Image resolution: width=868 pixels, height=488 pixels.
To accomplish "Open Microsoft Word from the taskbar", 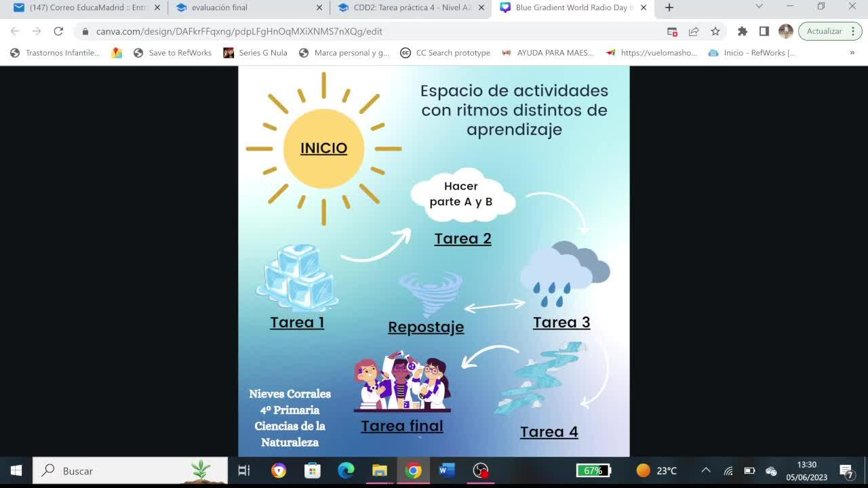I will click(x=447, y=470).
